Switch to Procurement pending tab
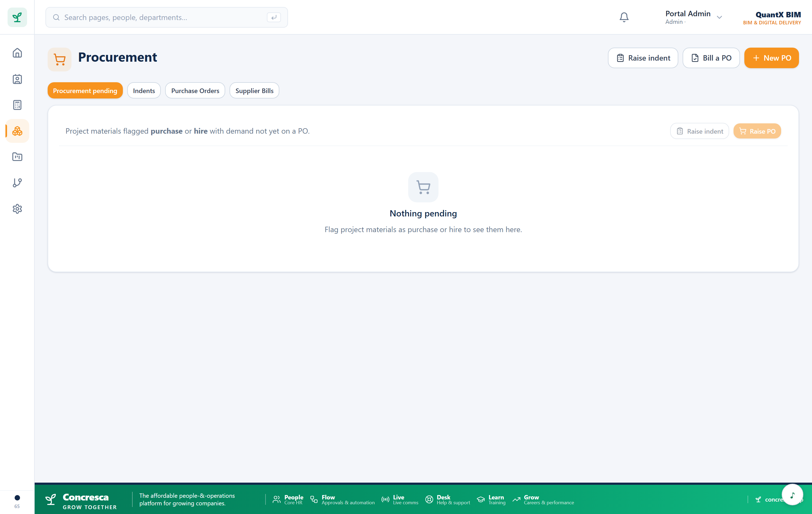 click(x=85, y=90)
